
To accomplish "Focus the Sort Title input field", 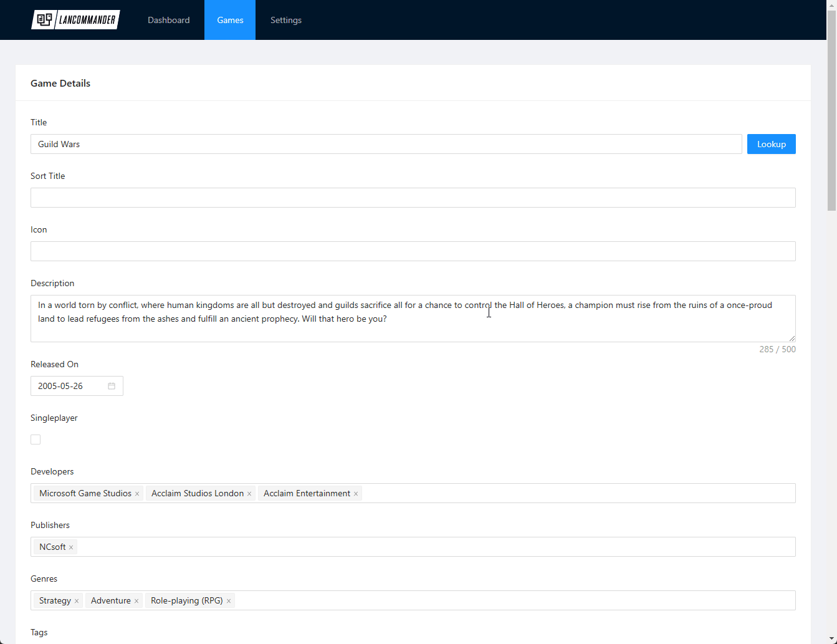I will (413, 198).
